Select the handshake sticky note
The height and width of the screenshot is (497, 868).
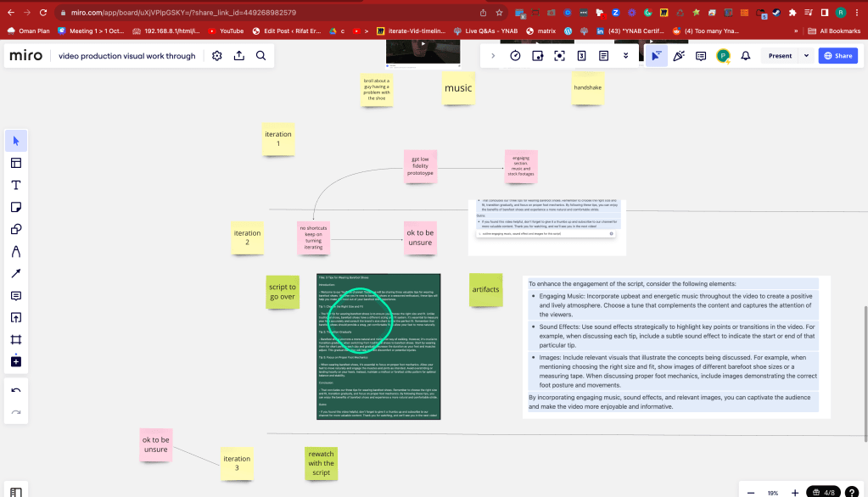pos(587,88)
